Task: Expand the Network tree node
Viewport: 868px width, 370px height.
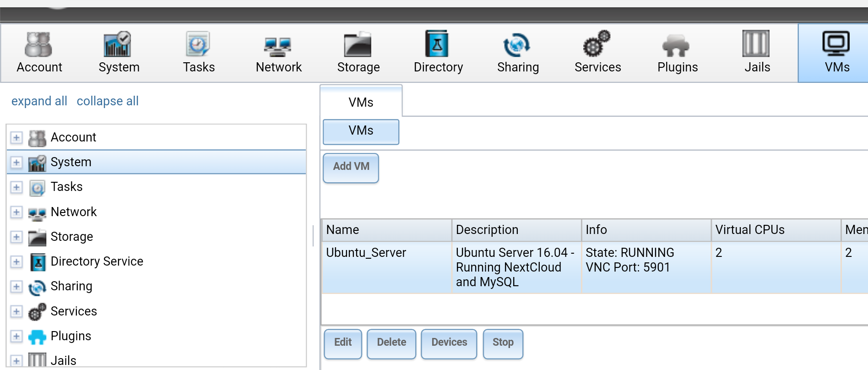Action: tap(16, 212)
